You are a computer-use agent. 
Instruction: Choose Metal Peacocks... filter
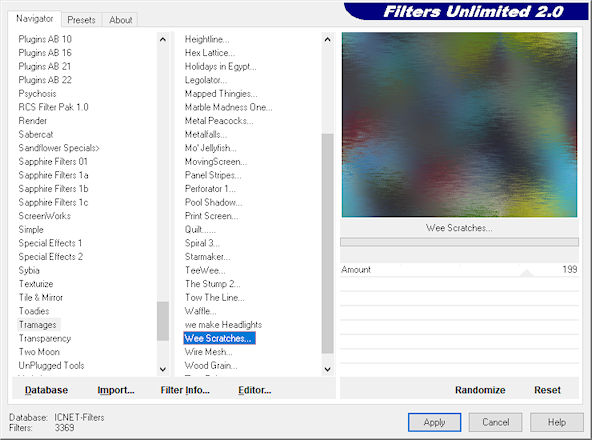tap(219, 120)
